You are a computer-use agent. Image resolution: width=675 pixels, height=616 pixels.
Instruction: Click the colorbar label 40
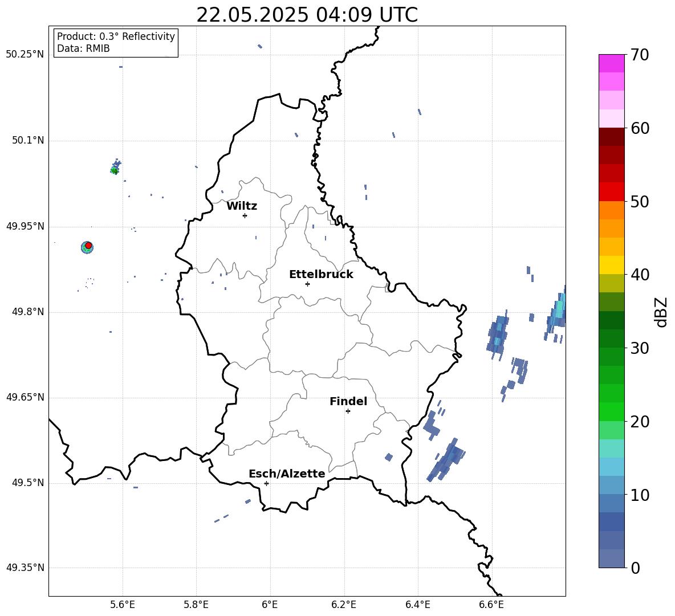tap(640, 275)
